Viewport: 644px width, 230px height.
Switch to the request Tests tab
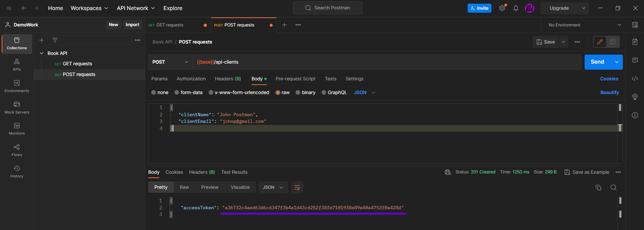coord(331,79)
